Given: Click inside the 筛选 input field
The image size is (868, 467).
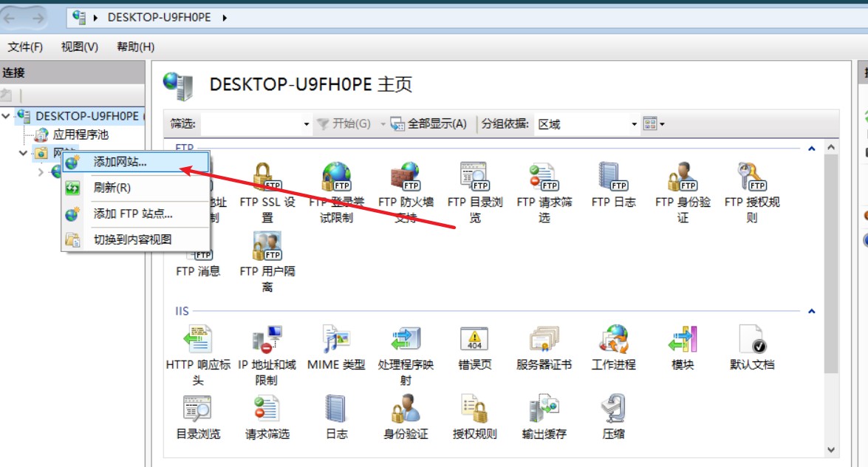Looking at the screenshot, I should coord(251,124).
